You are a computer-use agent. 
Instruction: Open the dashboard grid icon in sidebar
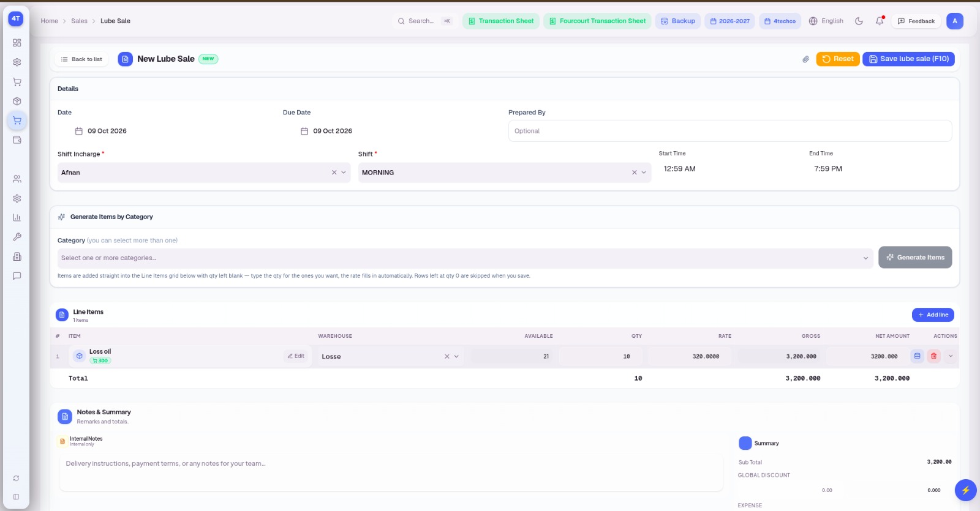17,43
